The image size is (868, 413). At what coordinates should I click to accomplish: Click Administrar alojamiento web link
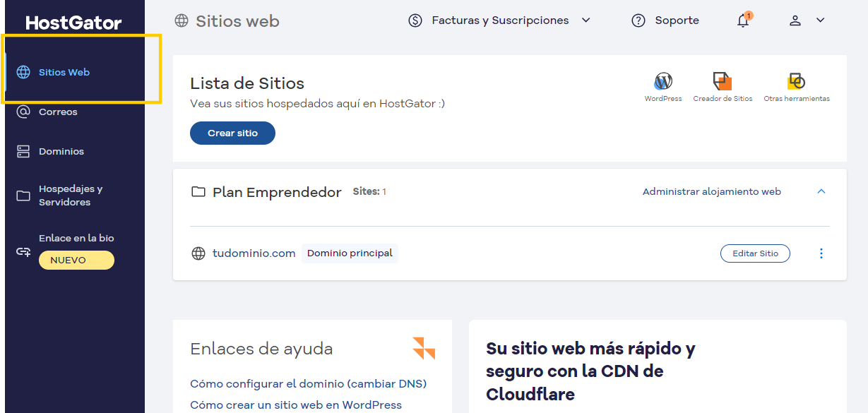[712, 191]
